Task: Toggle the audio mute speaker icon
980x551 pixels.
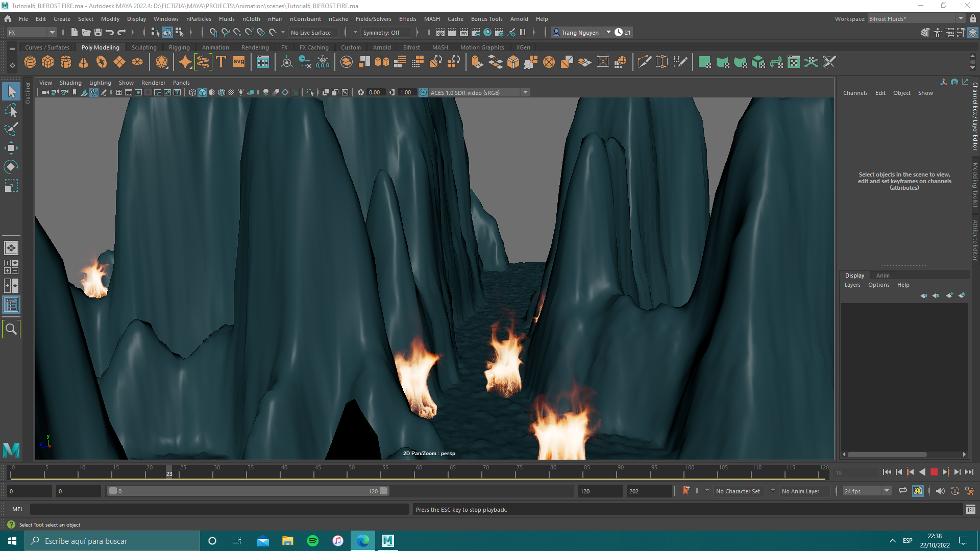Action: [940, 491]
